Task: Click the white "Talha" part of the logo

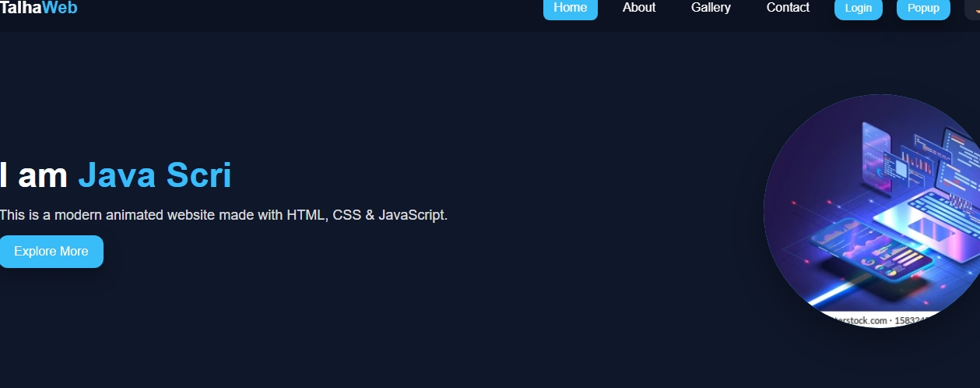Action: (21, 8)
